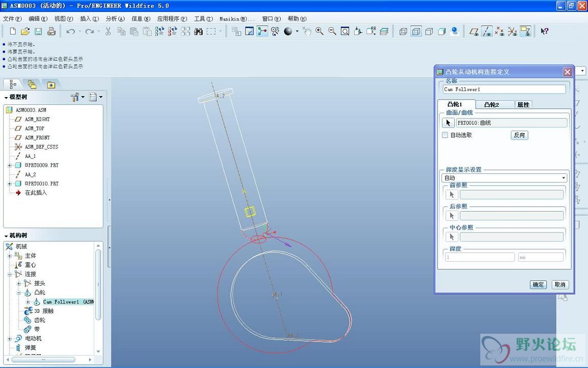Open the tree show options dropdown
This screenshot has height=368, width=588.
(96, 97)
